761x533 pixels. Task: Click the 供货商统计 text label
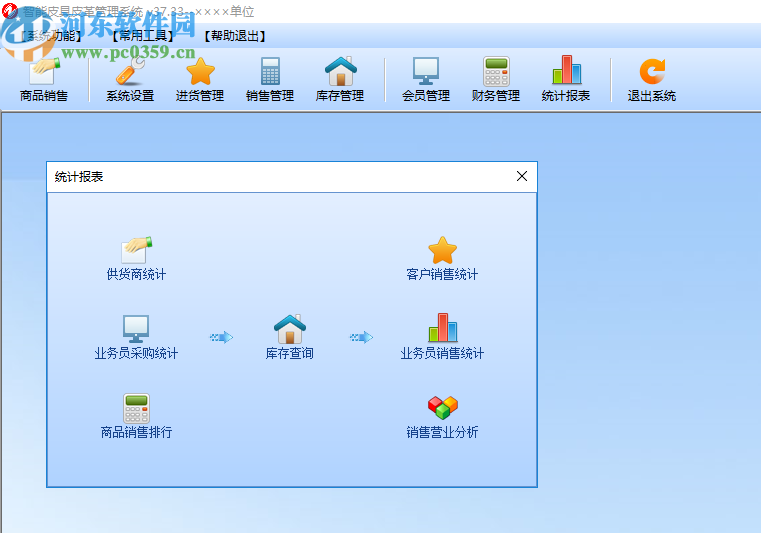[x=136, y=275]
